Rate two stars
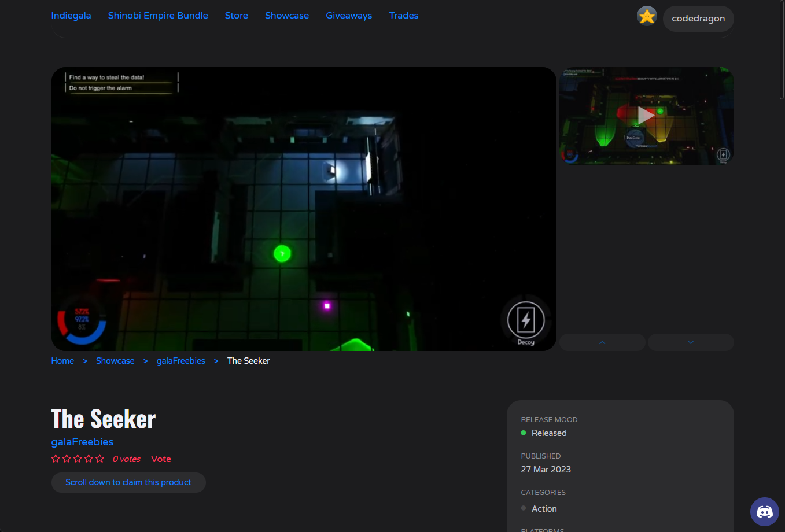The height and width of the screenshot is (532, 785). [67, 459]
